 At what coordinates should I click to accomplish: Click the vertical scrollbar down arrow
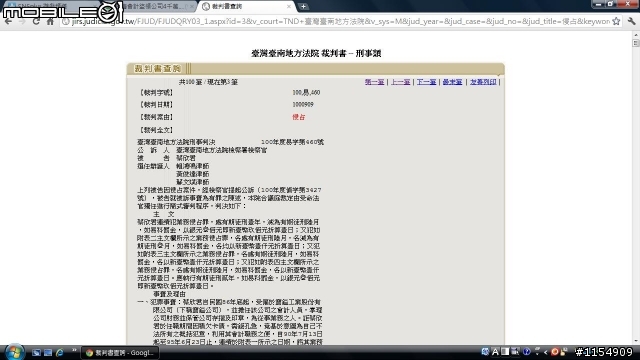click(x=636, y=341)
